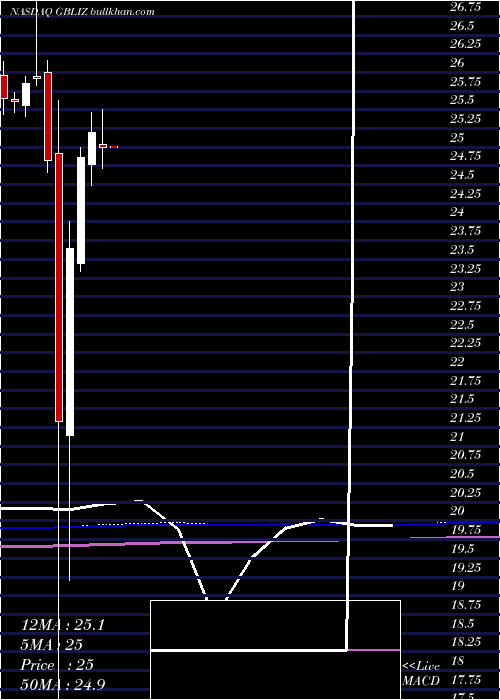Select the 21.25 price axis label

tap(466, 418)
